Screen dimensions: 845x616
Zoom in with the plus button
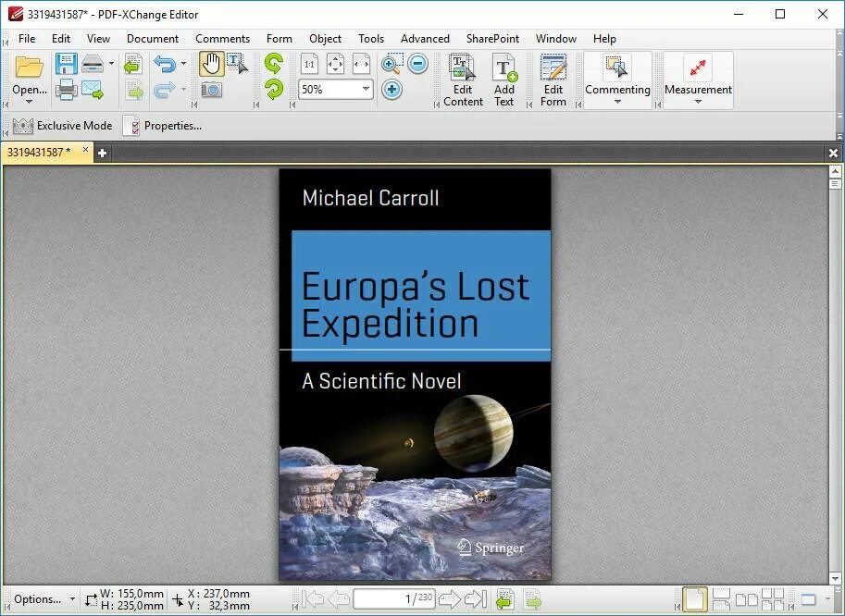pos(391,90)
